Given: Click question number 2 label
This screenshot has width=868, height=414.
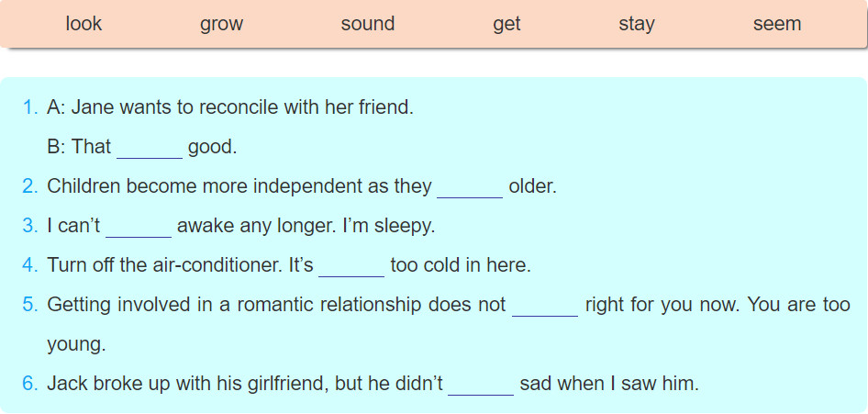Looking at the screenshot, I should pyautogui.click(x=30, y=186).
